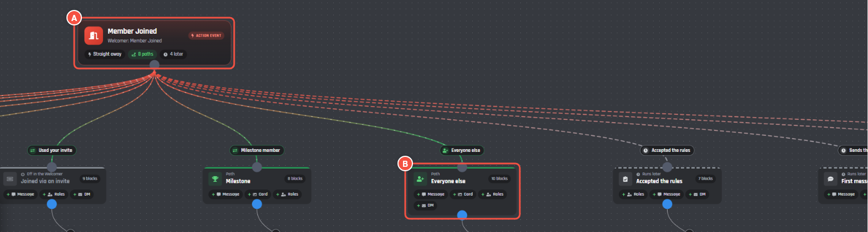
Task: Click the Member Joined door icon
Action: (x=94, y=35)
